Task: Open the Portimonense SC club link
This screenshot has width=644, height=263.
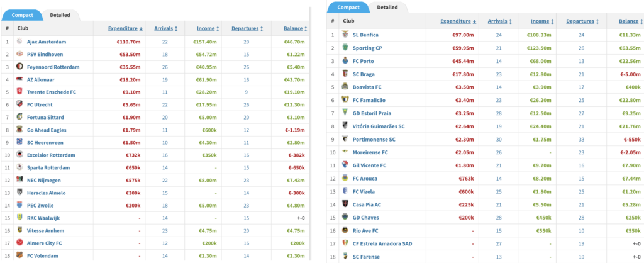Action: click(x=374, y=139)
